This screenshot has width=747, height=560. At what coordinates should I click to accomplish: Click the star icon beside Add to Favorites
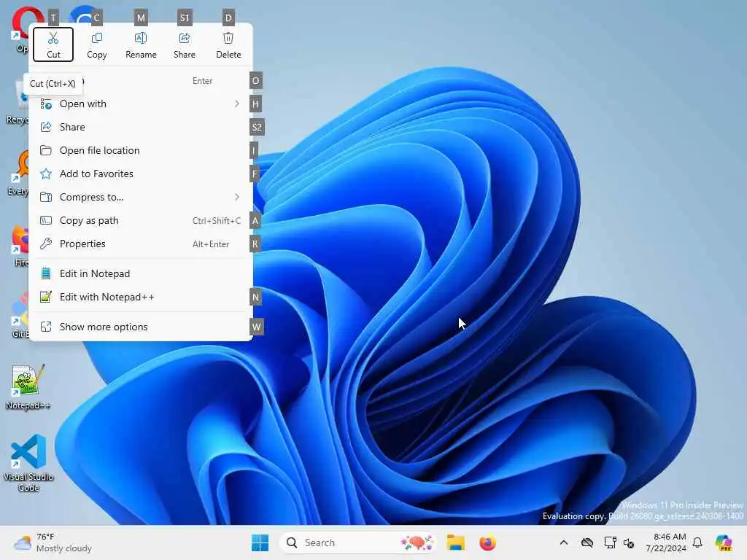(46, 174)
